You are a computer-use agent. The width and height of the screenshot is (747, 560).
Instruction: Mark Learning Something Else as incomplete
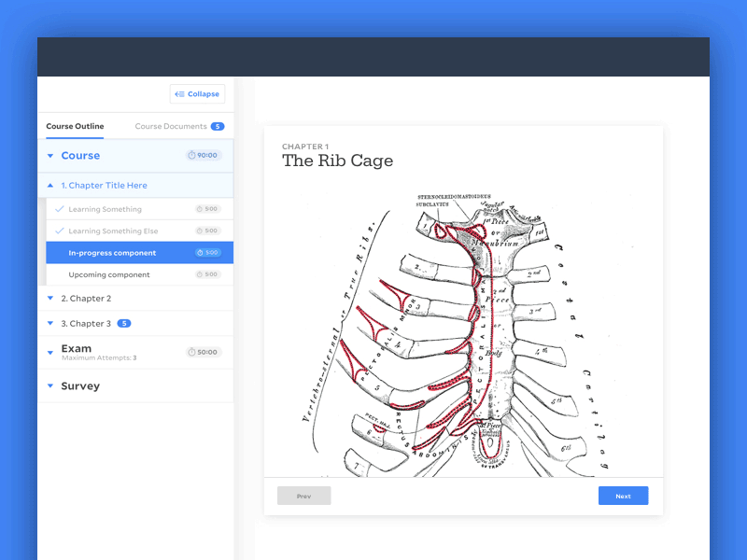click(58, 231)
